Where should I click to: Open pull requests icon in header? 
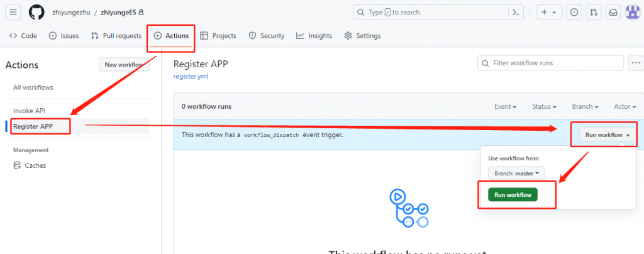click(593, 12)
